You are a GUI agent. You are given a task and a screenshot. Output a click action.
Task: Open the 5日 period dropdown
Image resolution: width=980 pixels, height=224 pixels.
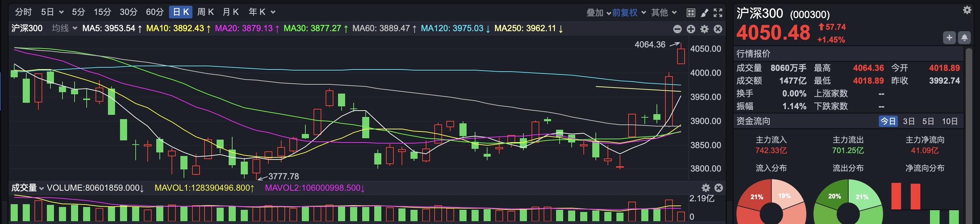tap(52, 12)
